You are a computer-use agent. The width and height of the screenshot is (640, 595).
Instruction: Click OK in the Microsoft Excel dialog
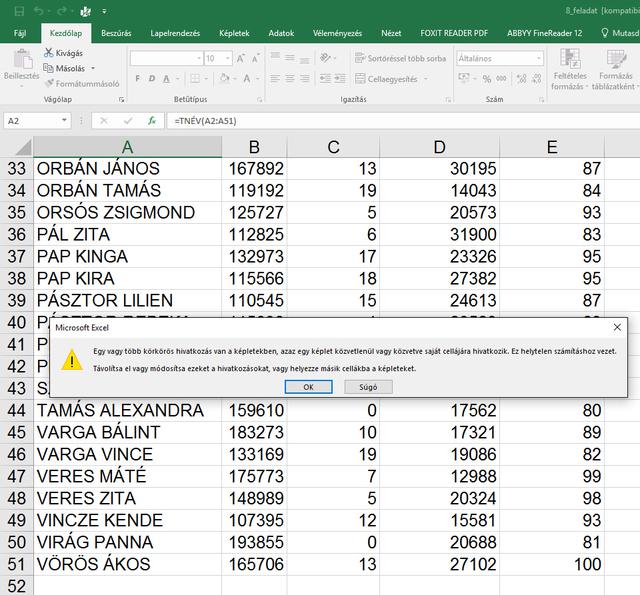[x=309, y=387]
